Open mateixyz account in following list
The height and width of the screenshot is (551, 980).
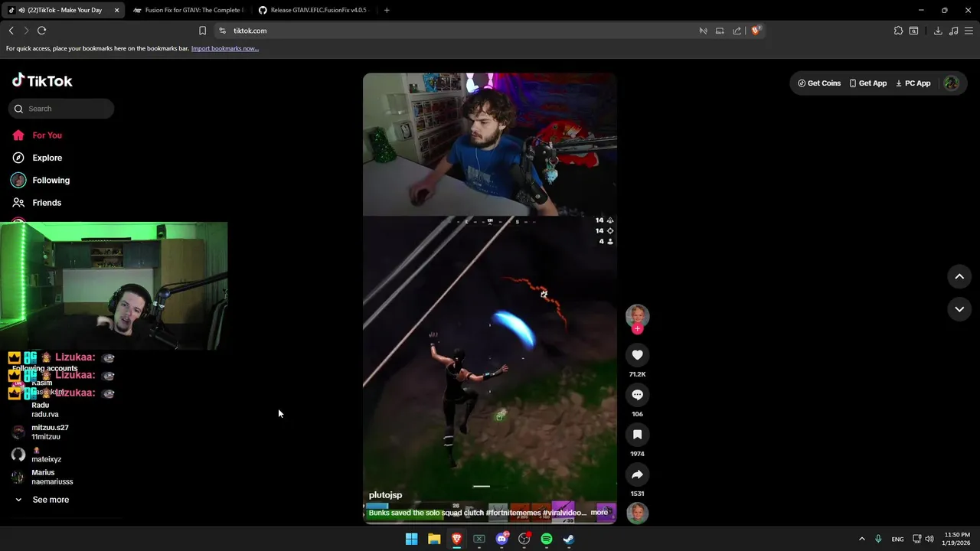(46, 455)
